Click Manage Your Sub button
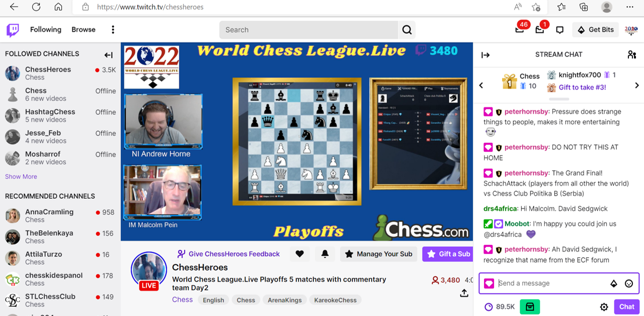 [x=378, y=254]
